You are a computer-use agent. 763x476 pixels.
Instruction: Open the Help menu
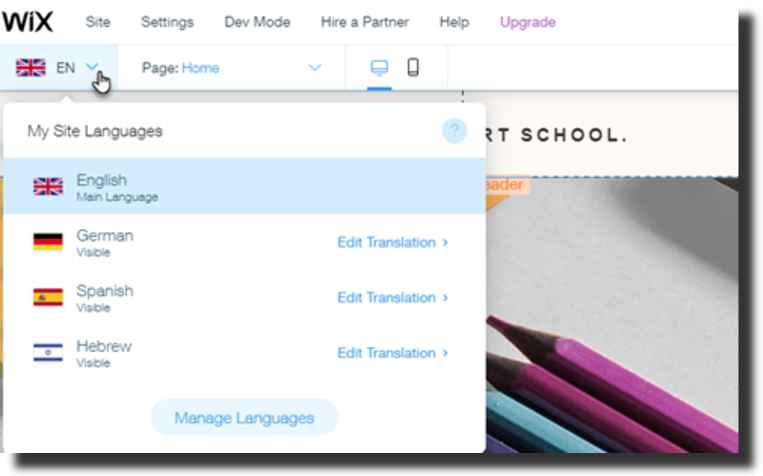pos(454,22)
